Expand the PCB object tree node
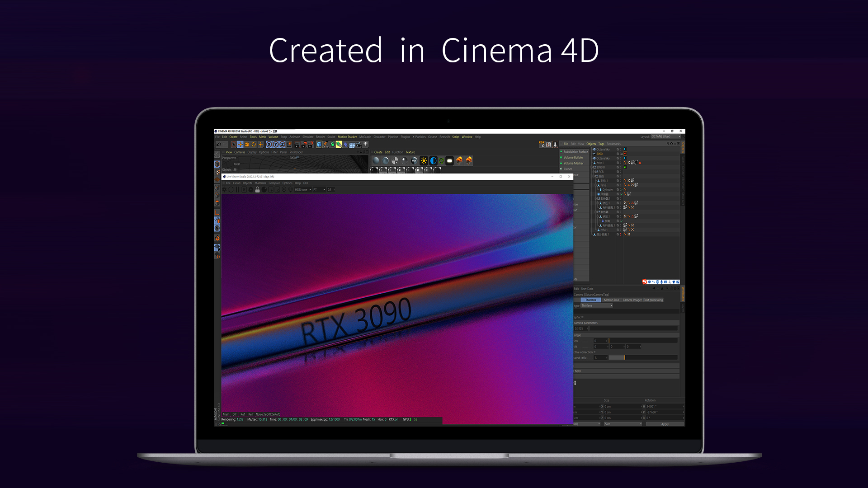The width and height of the screenshot is (868, 488). (x=593, y=172)
